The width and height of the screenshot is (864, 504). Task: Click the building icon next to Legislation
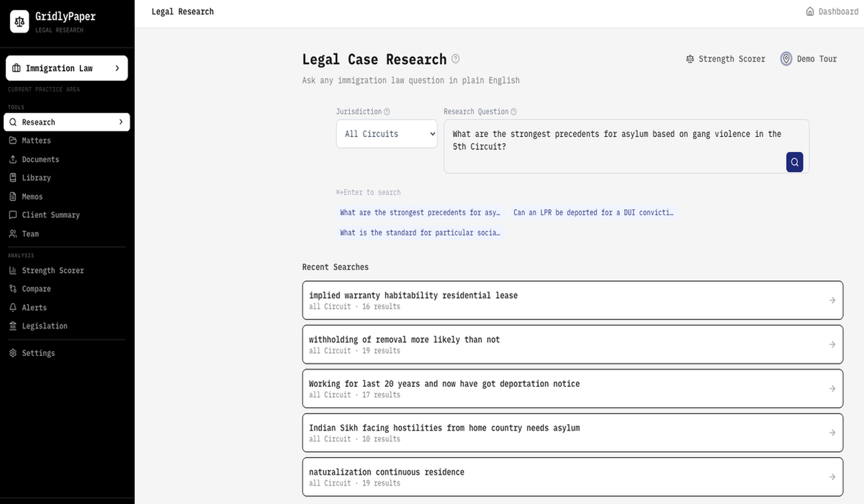13,326
